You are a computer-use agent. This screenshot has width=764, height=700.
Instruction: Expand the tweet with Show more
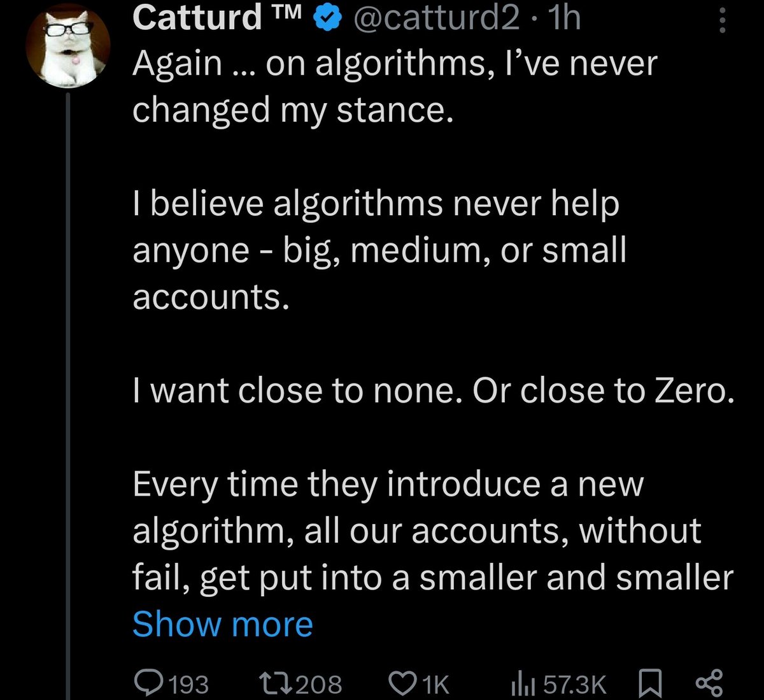pos(222,624)
